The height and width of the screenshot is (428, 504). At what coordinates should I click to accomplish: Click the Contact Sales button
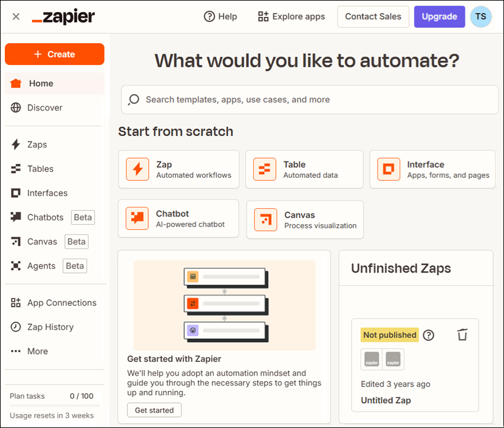(373, 16)
